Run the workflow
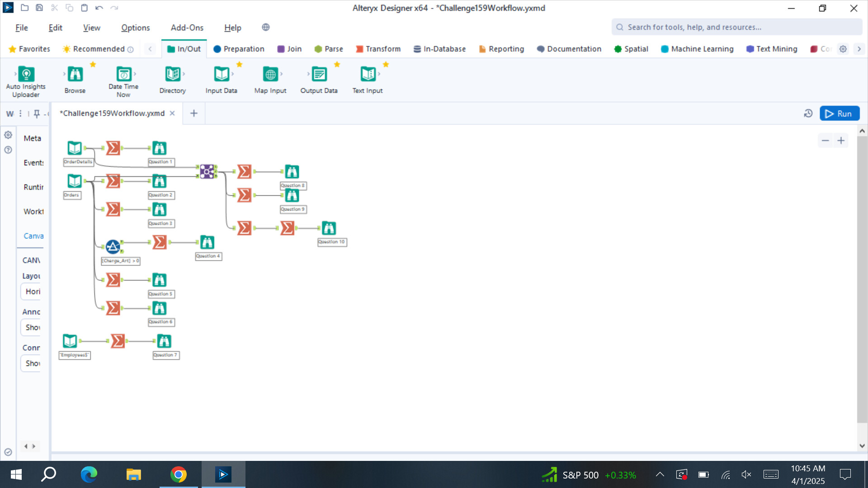 tap(839, 113)
